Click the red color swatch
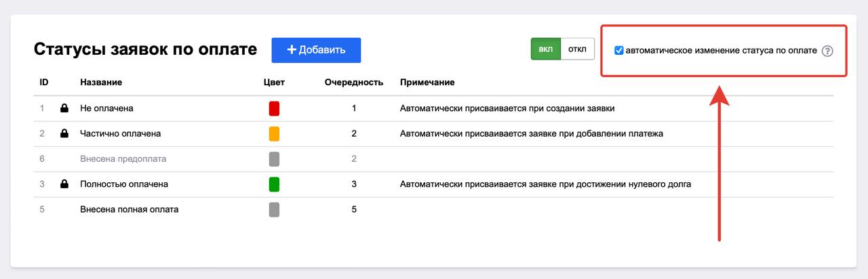 click(x=274, y=108)
